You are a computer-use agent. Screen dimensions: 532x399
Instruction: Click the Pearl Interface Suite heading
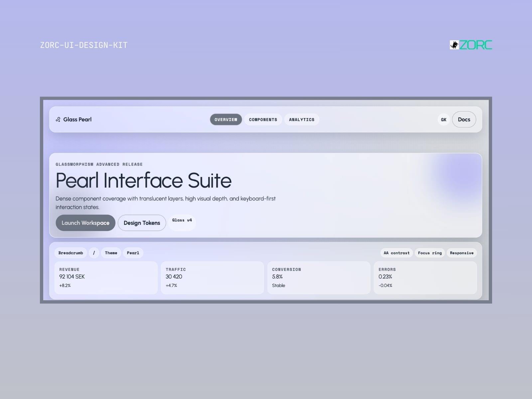point(144,181)
